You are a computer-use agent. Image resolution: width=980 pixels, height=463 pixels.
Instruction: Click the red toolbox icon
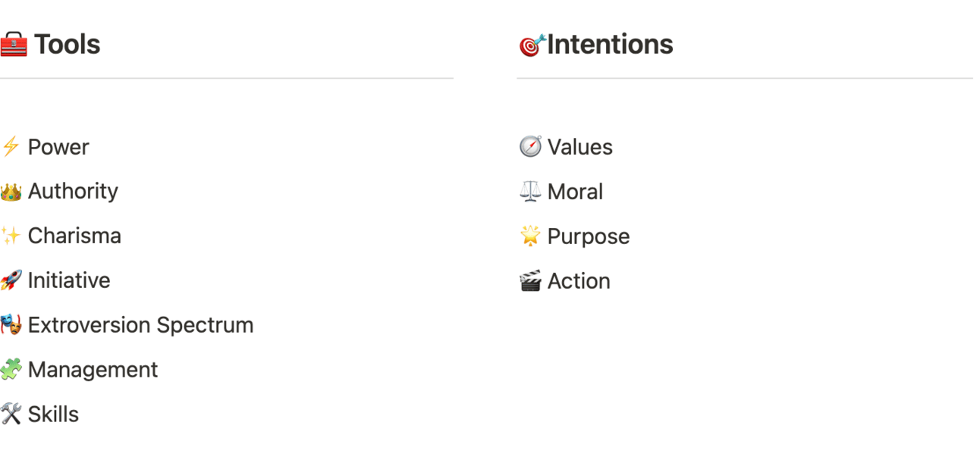pos(13,45)
